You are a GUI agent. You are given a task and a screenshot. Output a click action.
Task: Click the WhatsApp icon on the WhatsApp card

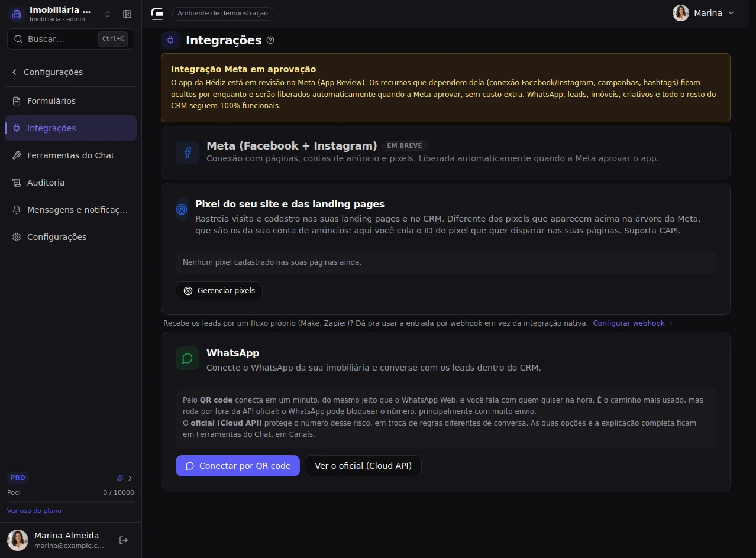[x=188, y=358]
